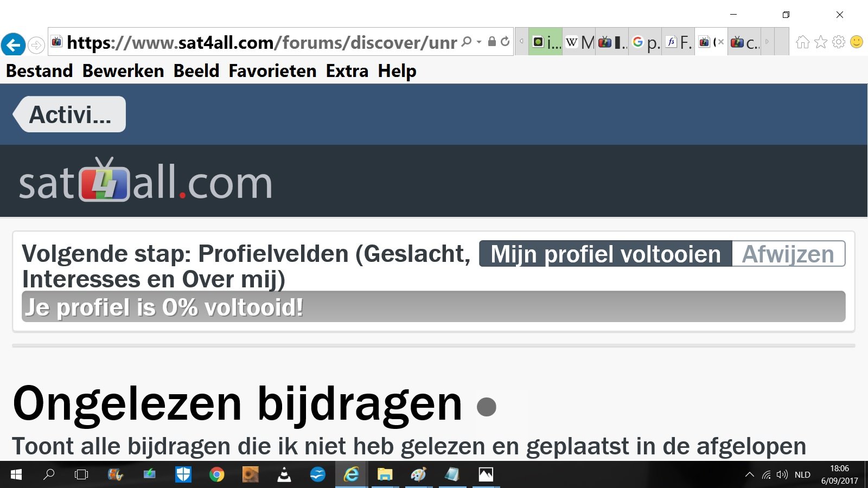Click the 'Je profiel is 0% voltooid!' progress bar
Image resolution: width=868 pixels, height=488 pixels.
(x=433, y=306)
